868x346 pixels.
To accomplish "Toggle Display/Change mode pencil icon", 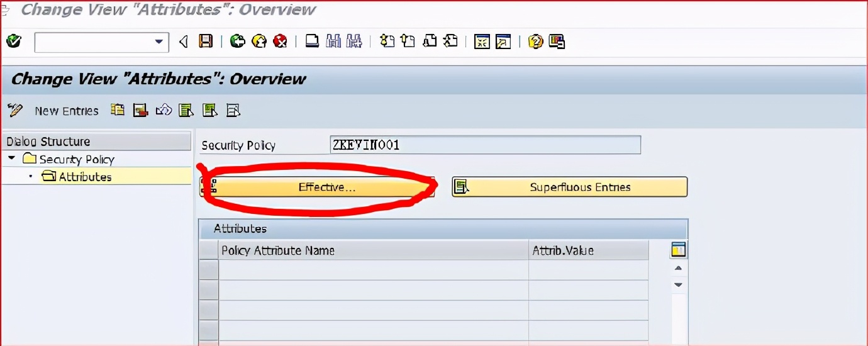I will click(14, 110).
